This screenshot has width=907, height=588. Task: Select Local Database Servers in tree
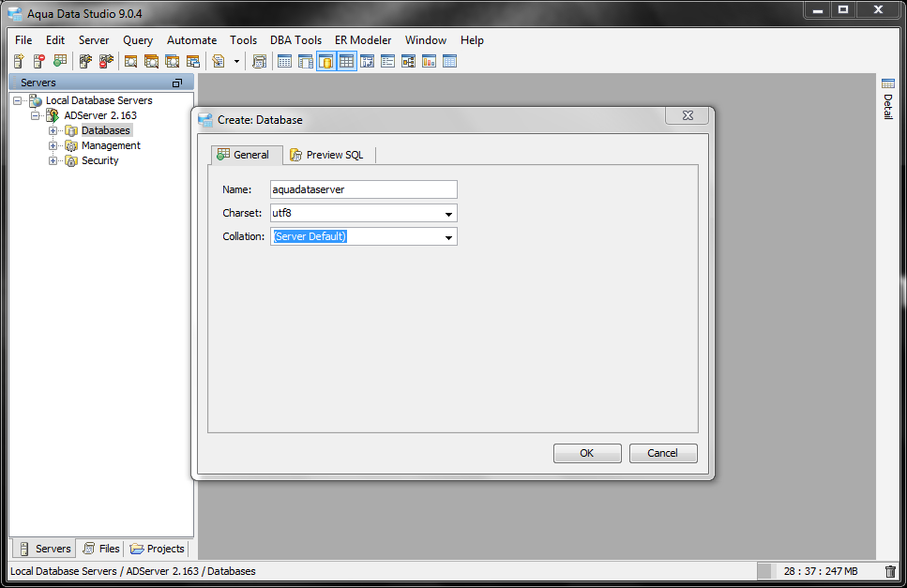tap(98, 100)
